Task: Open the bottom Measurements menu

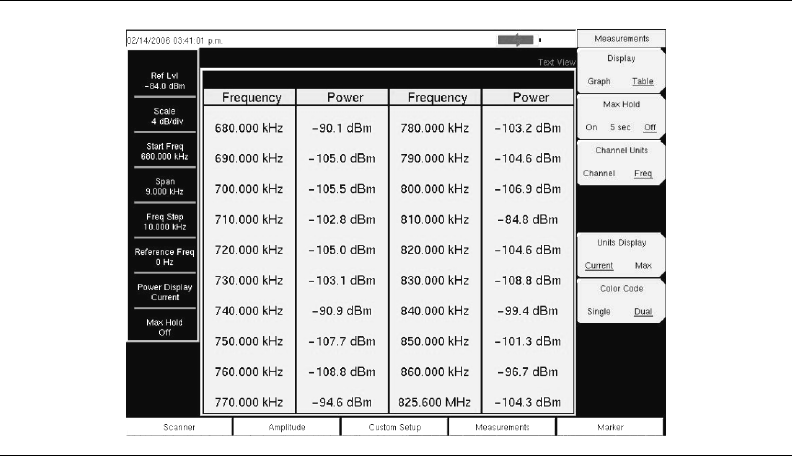Action: pyautogui.click(x=502, y=427)
